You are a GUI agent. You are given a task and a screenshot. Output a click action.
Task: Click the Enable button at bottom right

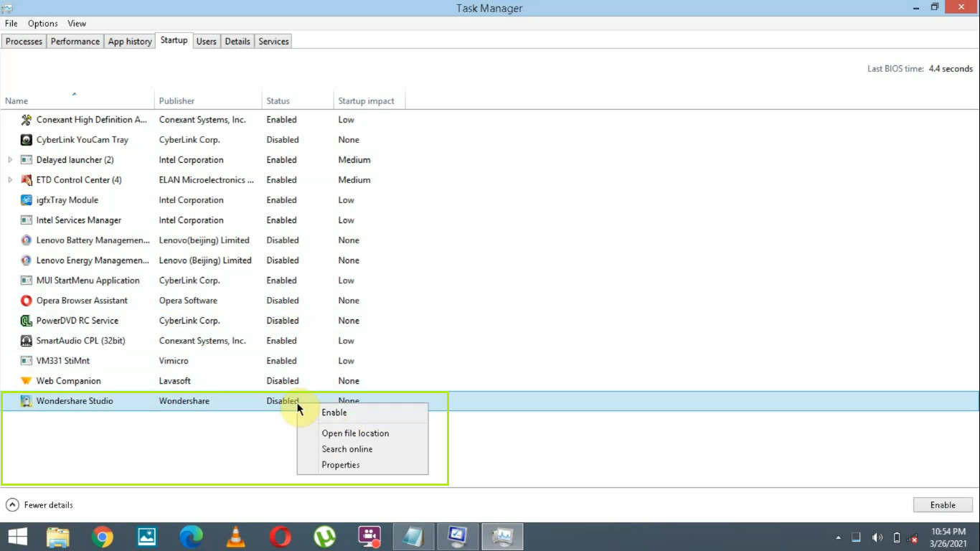tap(942, 504)
